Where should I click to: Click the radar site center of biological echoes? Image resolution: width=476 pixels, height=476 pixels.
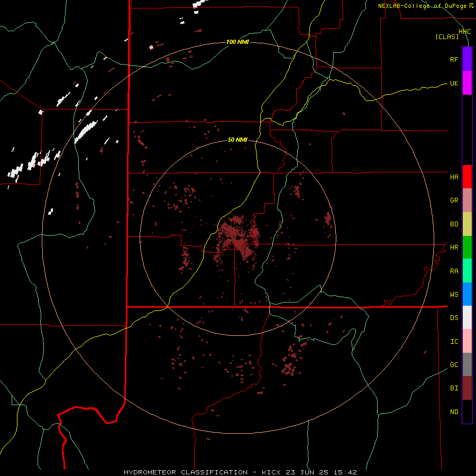coord(237,239)
